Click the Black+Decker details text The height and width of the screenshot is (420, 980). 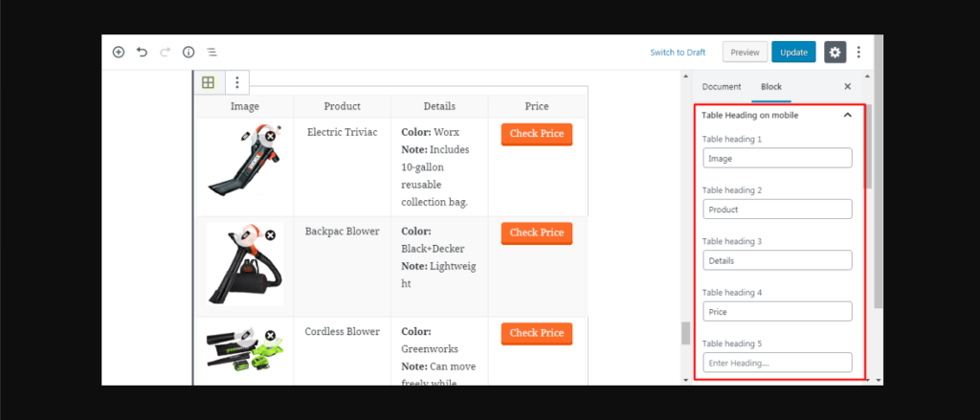(x=433, y=249)
